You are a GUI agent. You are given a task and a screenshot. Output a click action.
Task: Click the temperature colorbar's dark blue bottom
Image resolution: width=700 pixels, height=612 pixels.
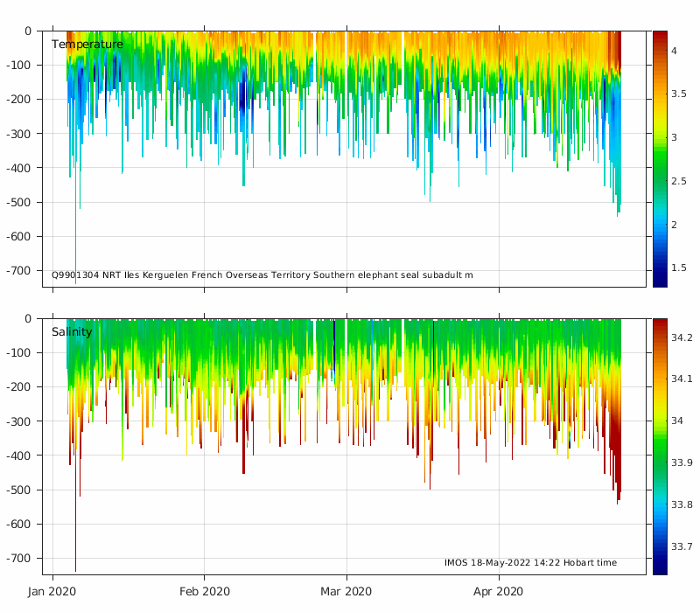(660, 280)
